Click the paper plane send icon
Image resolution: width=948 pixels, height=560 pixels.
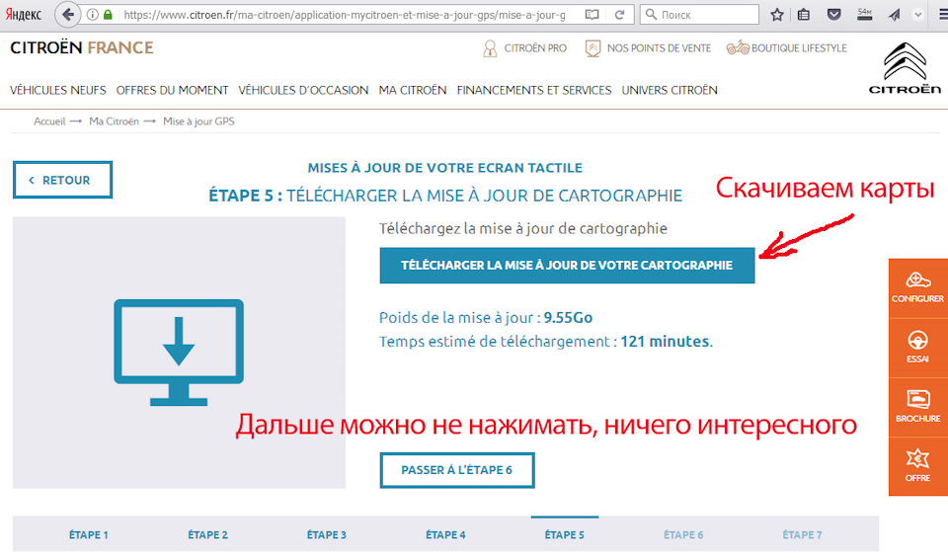[895, 15]
